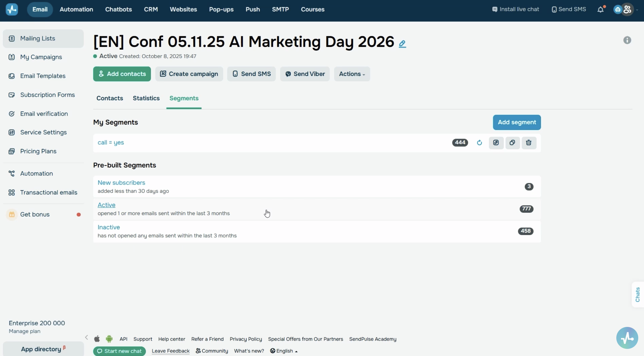Open the English language selector

[x=284, y=351]
